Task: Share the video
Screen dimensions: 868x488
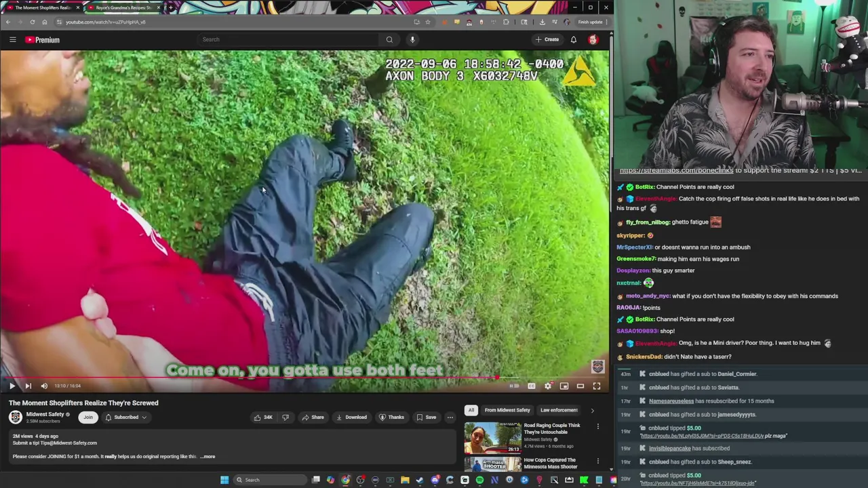Action: 313,417
